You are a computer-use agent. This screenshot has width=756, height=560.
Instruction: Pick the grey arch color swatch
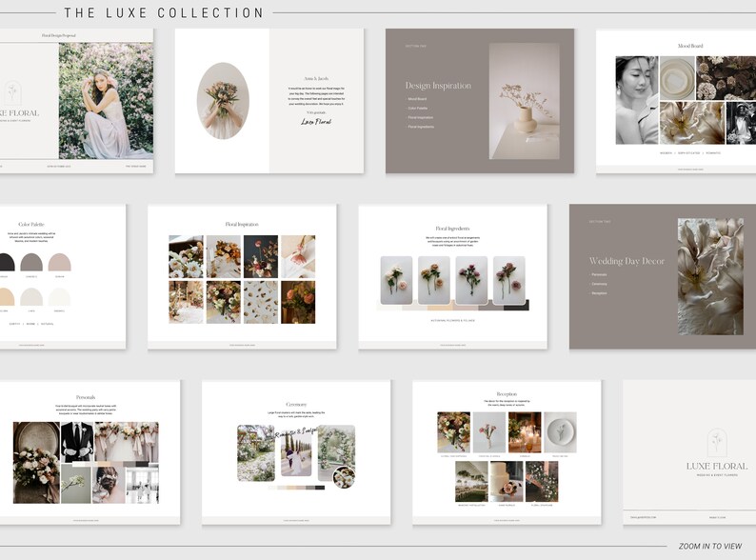31,263
